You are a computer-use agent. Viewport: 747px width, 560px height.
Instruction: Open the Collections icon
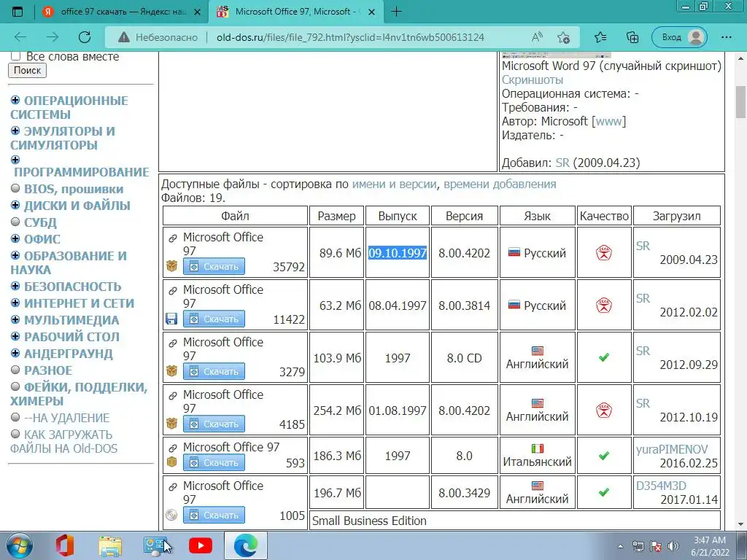[x=632, y=37]
